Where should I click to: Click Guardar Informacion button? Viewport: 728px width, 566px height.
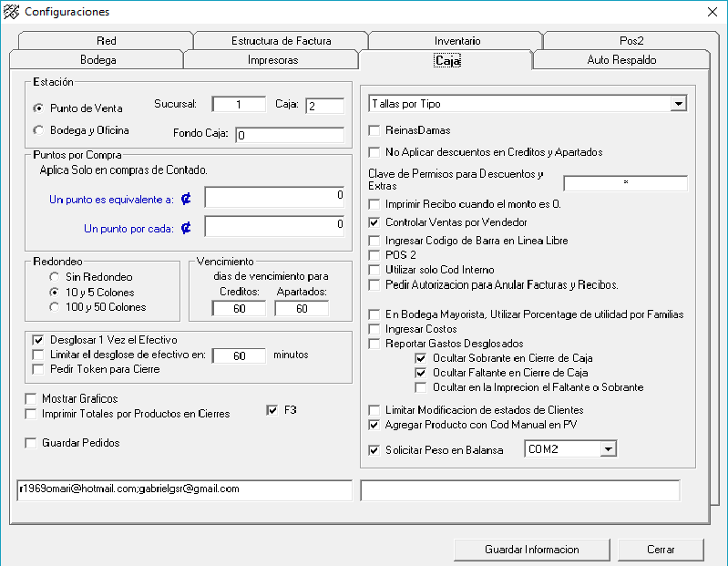pos(531,550)
